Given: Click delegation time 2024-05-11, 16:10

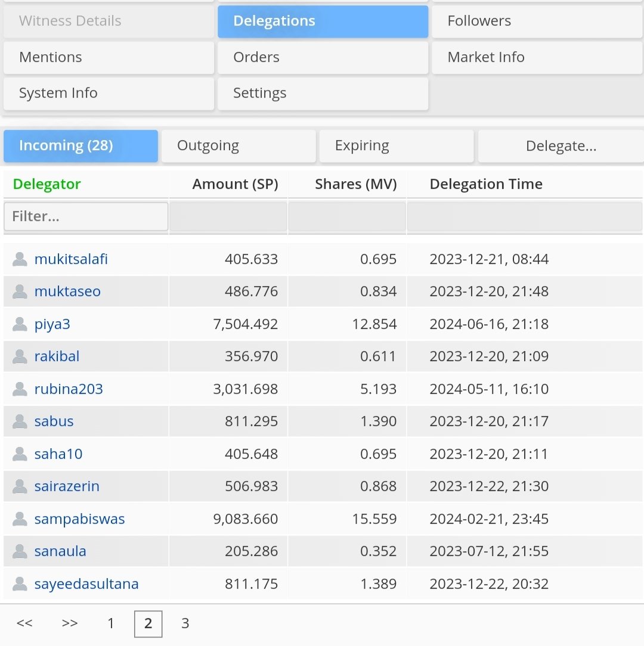Looking at the screenshot, I should click(489, 389).
